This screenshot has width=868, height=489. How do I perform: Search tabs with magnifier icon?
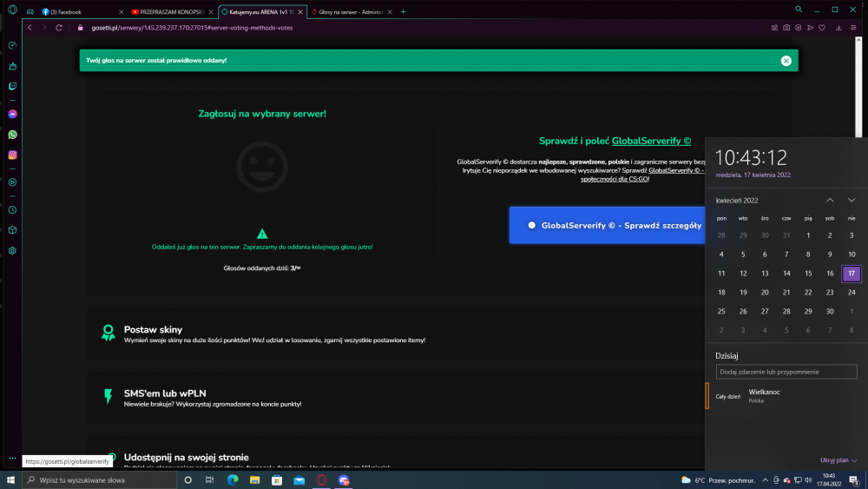(799, 10)
